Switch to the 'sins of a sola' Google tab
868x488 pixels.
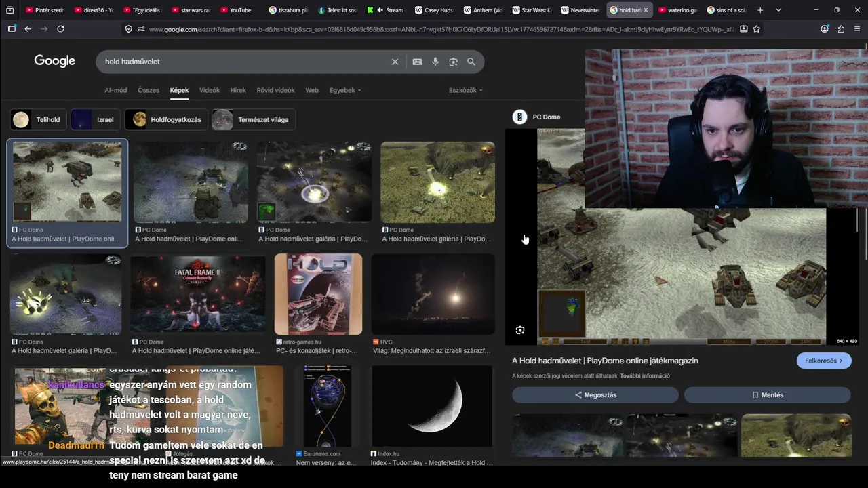(x=726, y=10)
